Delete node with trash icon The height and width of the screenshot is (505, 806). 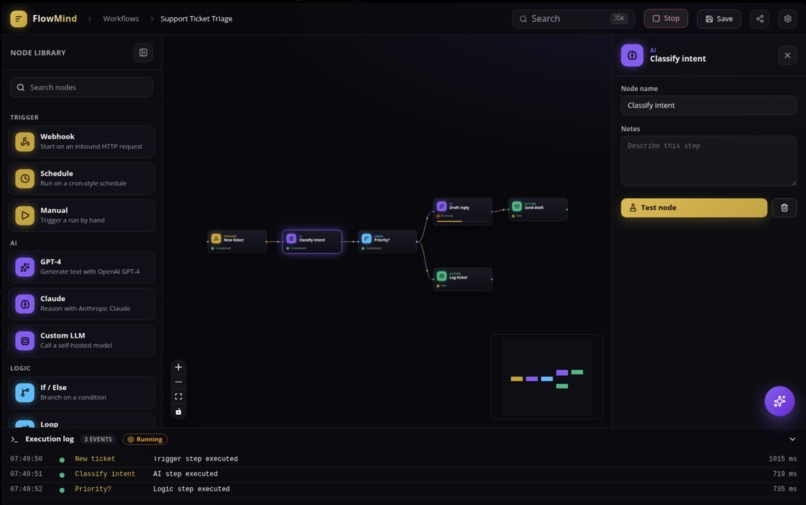[x=784, y=208]
